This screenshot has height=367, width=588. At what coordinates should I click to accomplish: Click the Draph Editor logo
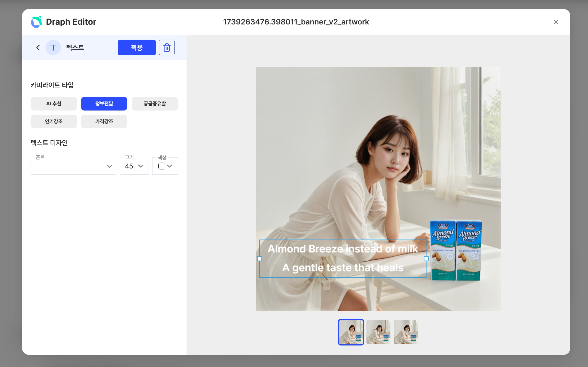coord(37,22)
